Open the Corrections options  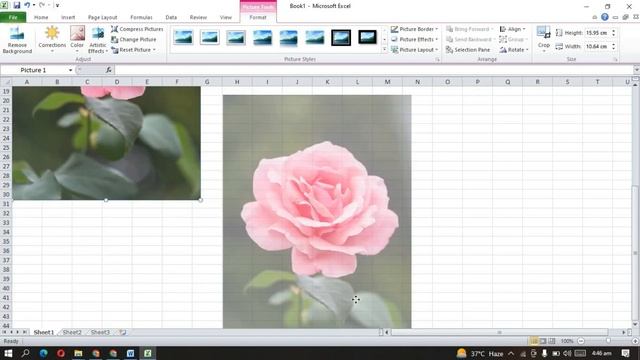click(52, 39)
